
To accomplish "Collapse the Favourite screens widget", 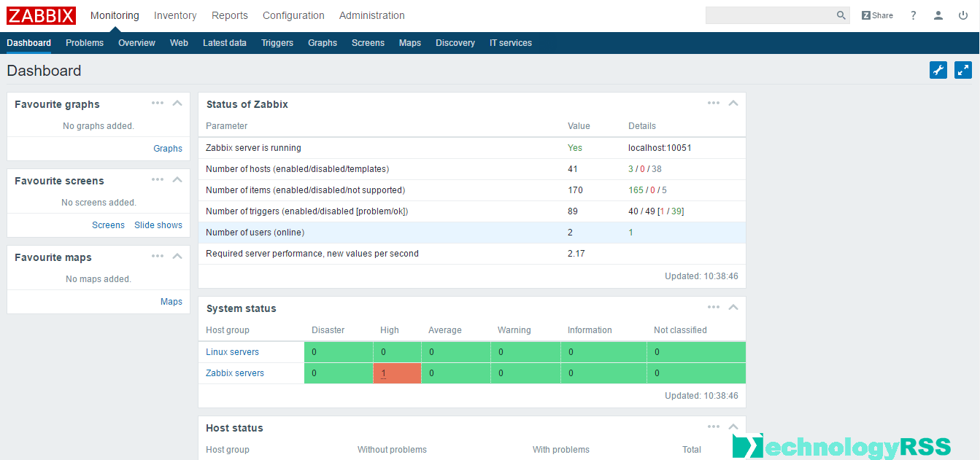I will [177, 179].
